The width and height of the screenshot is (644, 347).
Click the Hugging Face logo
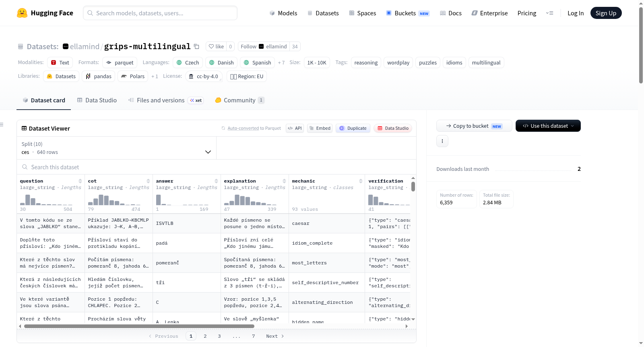45,13
